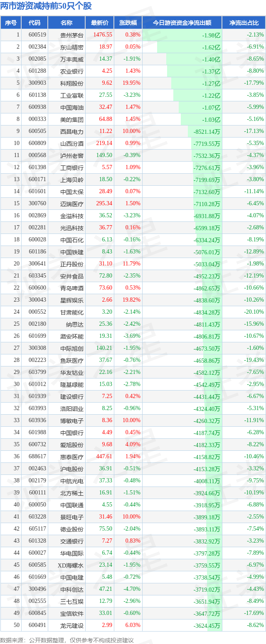Image resolution: width=266 pixels, height=644 pixels.
Task: Click stock code 601699
Action: tap(37, 336)
